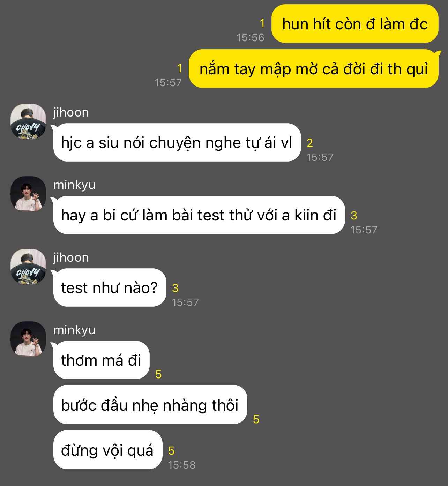This screenshot has height=486, width=448.
Task: Tap minkyu's avatar next to 'thơm má đi'
Action: coord(28,339)
